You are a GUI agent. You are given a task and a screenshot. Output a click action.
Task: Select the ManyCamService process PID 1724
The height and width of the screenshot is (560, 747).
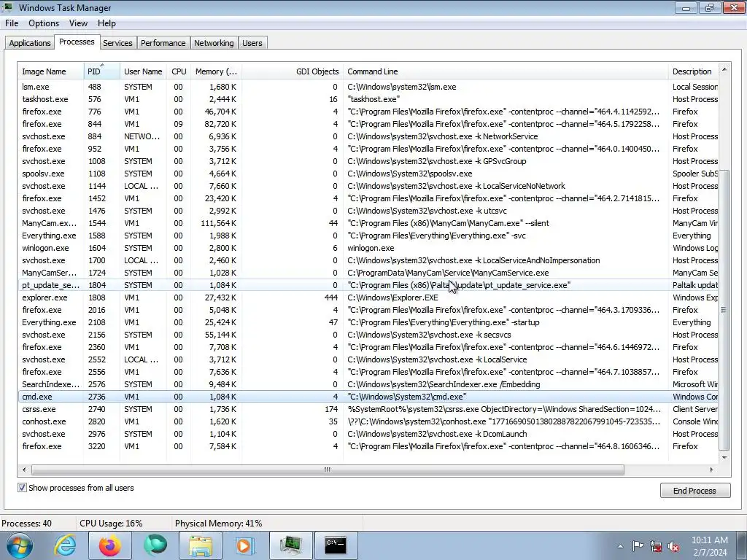tap(368, 273)
